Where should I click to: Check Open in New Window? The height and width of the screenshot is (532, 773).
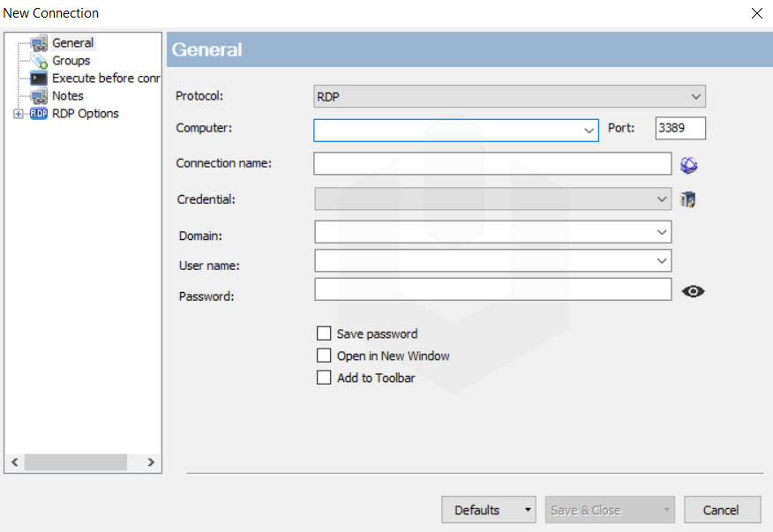point(324,356)
